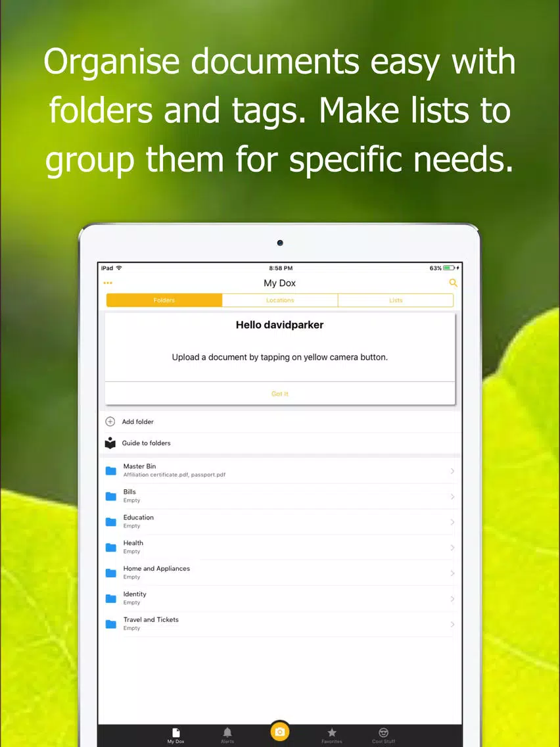Tap the Travel and Tickets folder icon
Viewport: 560px width, 747px height.
coord(111,624)
